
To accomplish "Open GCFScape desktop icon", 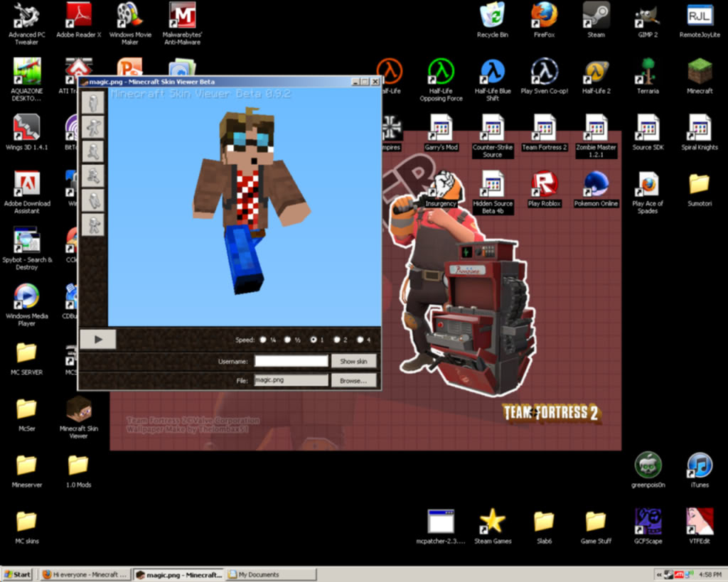I will pyautogui.click(x=648, y=527).
